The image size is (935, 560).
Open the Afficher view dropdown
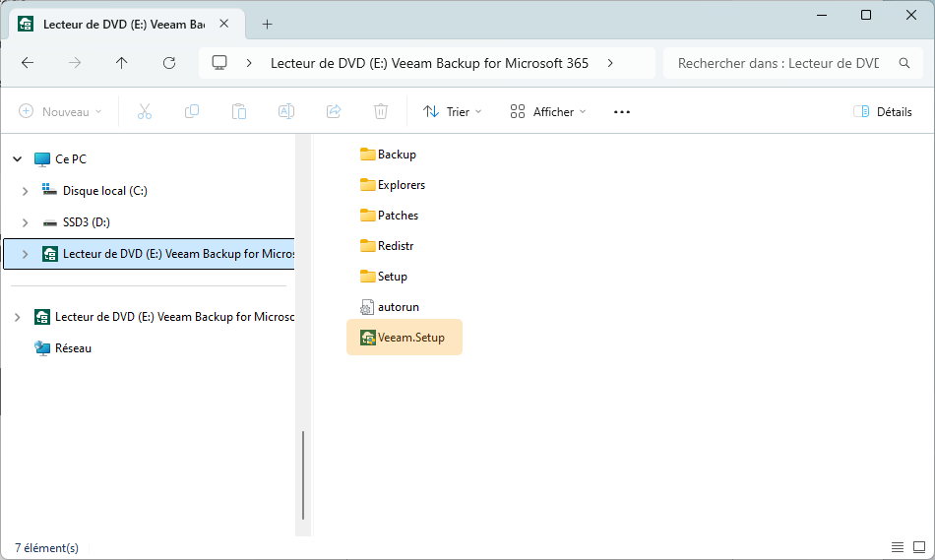pyautogui.click(x=548, y=111)
